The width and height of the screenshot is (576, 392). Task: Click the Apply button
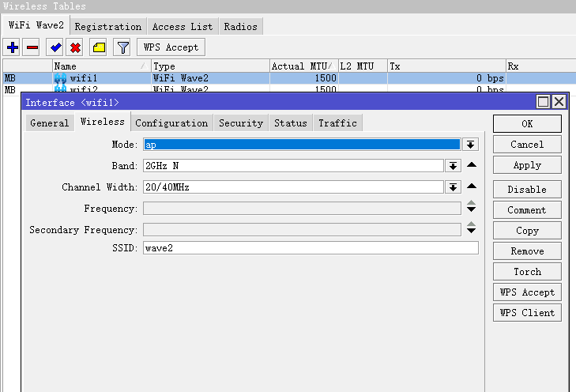527,165
